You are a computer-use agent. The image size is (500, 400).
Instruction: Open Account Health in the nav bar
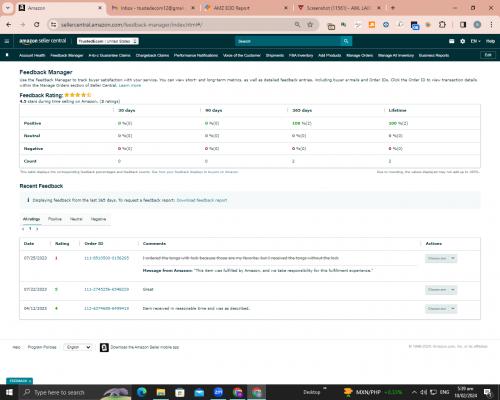32,55
